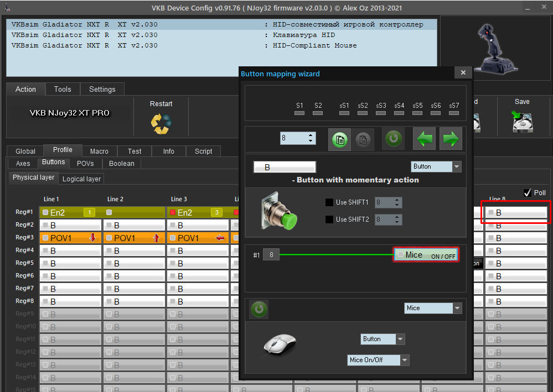
Task: Click the Save hard drive icon
Action: [523, 122]
